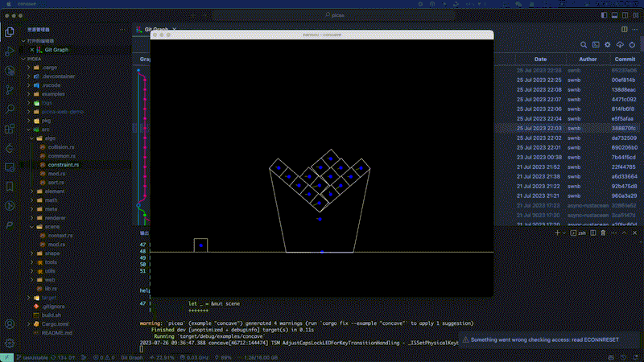The image size is (644, 362).
Task: Open the Search view in activity bar
Action: [10, 108]
